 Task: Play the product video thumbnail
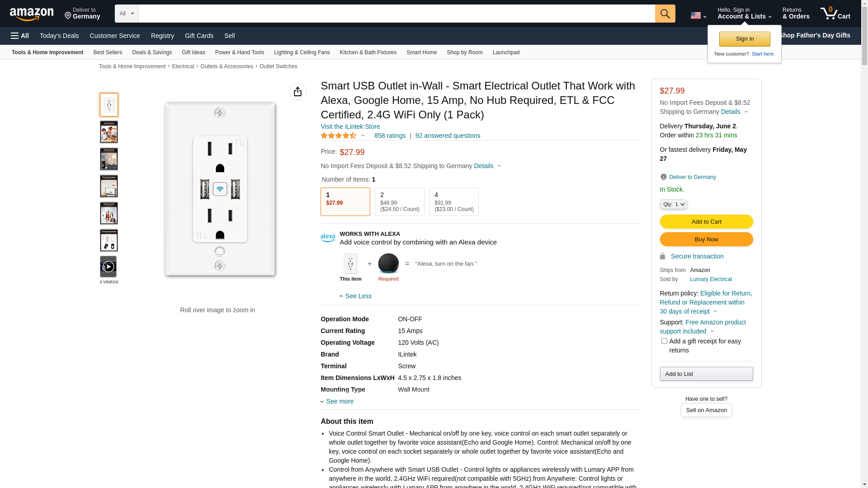108,267
